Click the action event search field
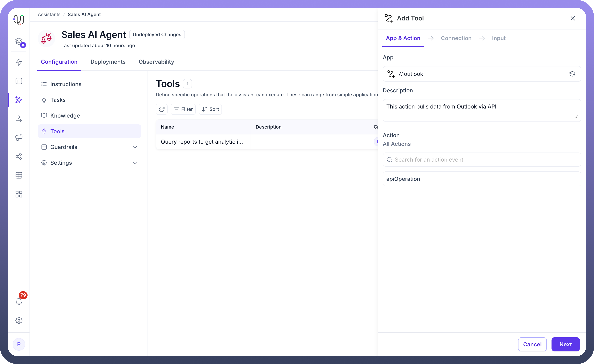Image resolution: width=594 pixels, height=364 pixels. pyautogui.click(x=482, y=159)
